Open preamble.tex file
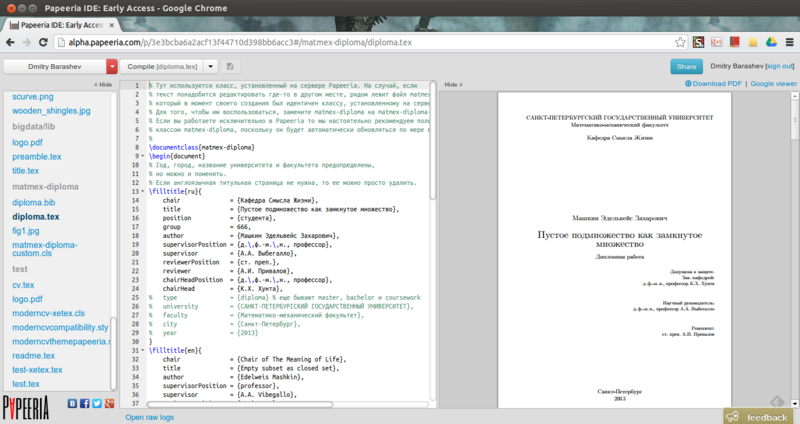The width and height of the screenshot is (800, 424). click(37, 157)
